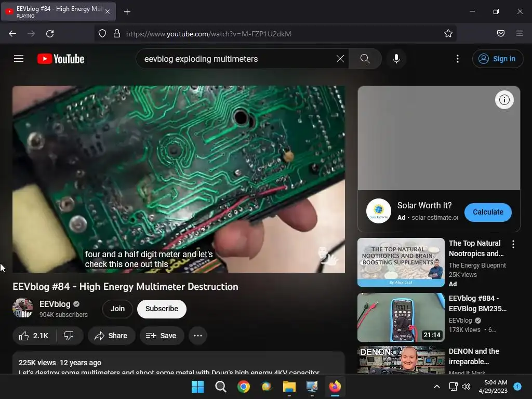Open ad info icon on Solar ad
Screen dimensions: 532x399
pyautogui.click(x=504, y=100)
